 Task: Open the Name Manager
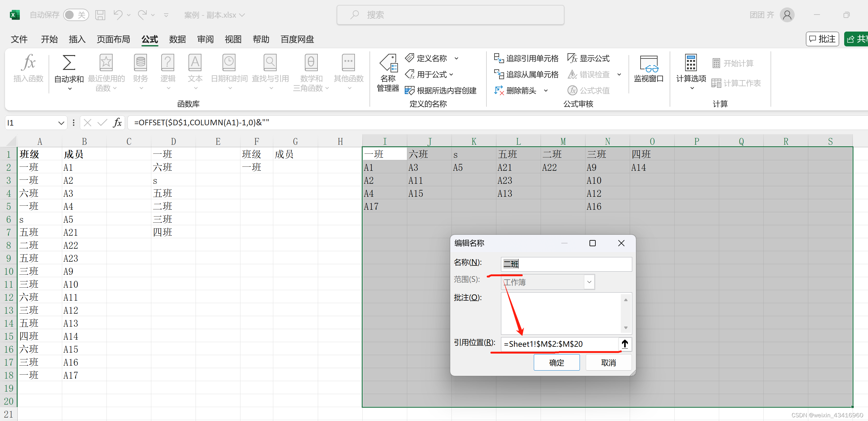[388, 73]
